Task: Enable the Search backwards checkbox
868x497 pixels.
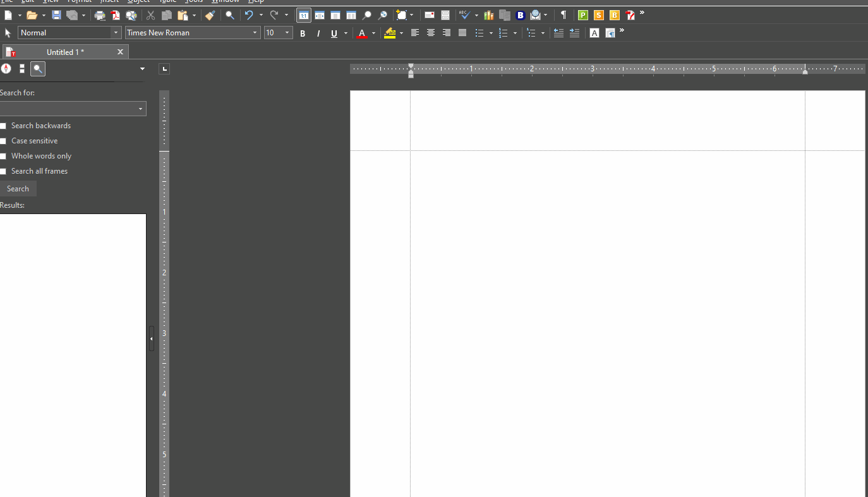Action: pyautogui.click(x=3, y=126)
